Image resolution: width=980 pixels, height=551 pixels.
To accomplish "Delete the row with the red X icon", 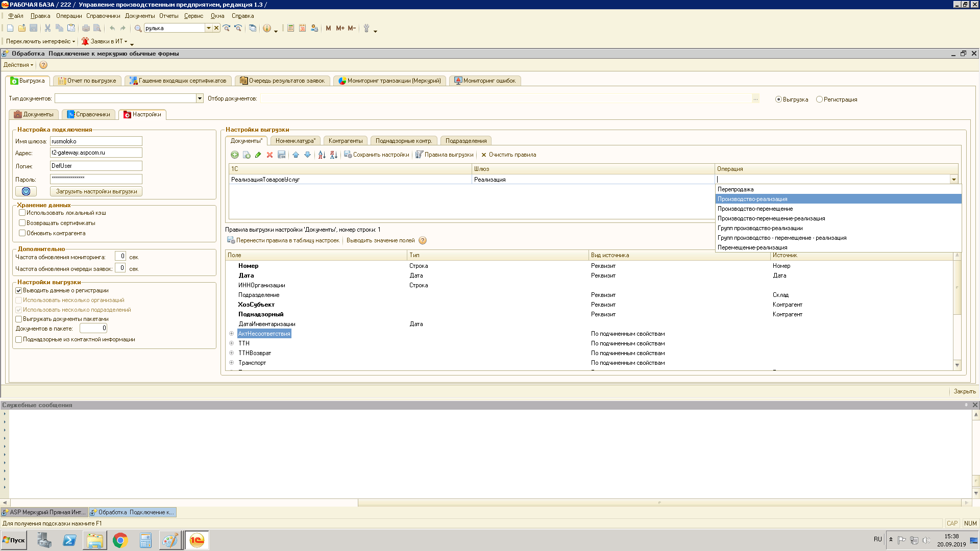I will pyautogui.click(x=269, y=155).
